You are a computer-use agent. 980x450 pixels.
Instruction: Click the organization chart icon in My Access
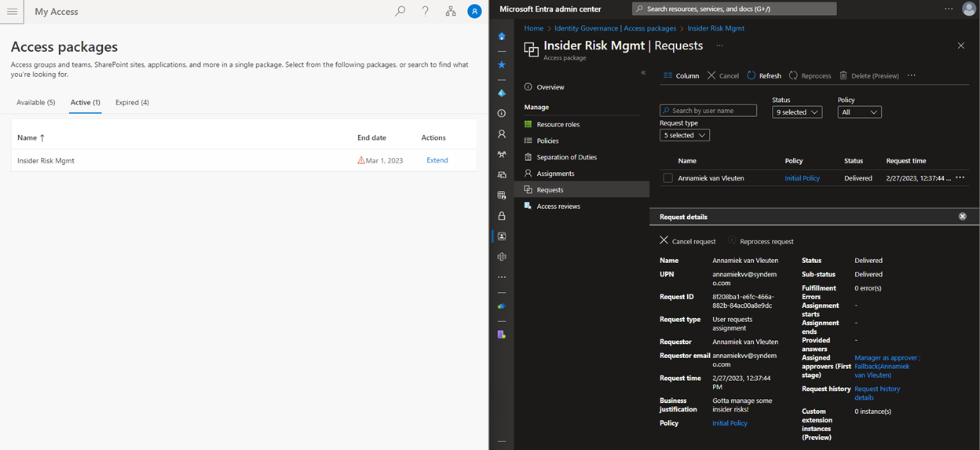pos(450,11)
